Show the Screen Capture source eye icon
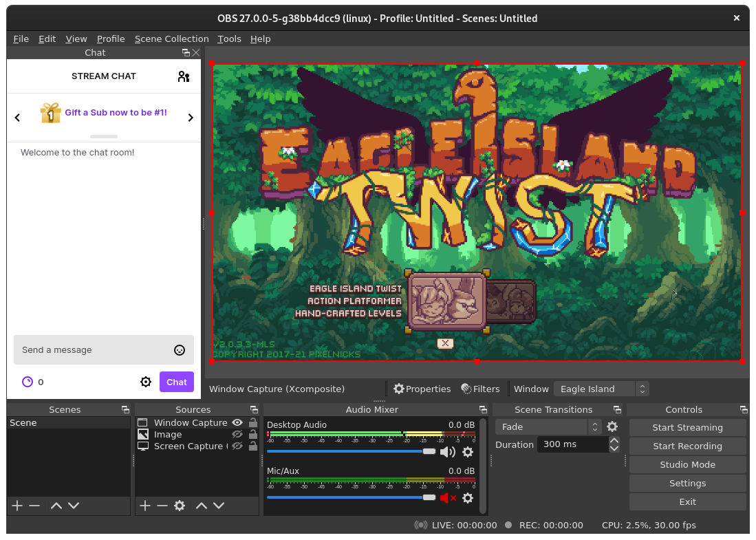 point(237,446)
